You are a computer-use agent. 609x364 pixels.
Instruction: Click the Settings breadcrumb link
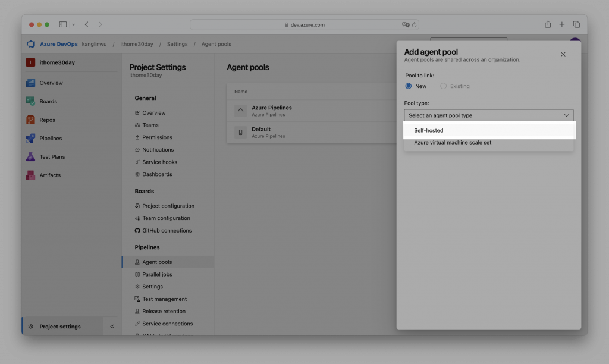click(x=177, y=44)
